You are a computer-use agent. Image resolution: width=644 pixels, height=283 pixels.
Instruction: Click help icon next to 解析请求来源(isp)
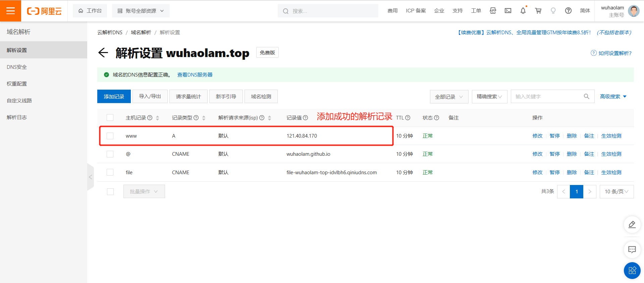tap(262, 117)
